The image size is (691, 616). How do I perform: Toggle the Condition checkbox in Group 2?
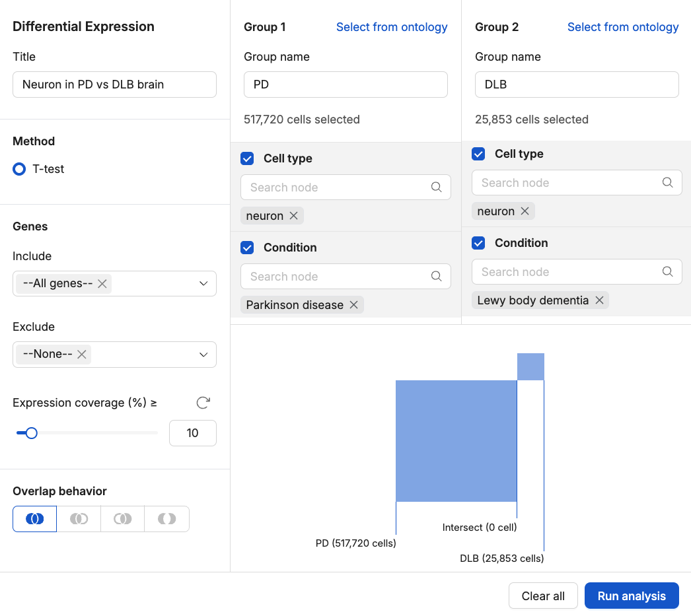(x=478, y=243)
